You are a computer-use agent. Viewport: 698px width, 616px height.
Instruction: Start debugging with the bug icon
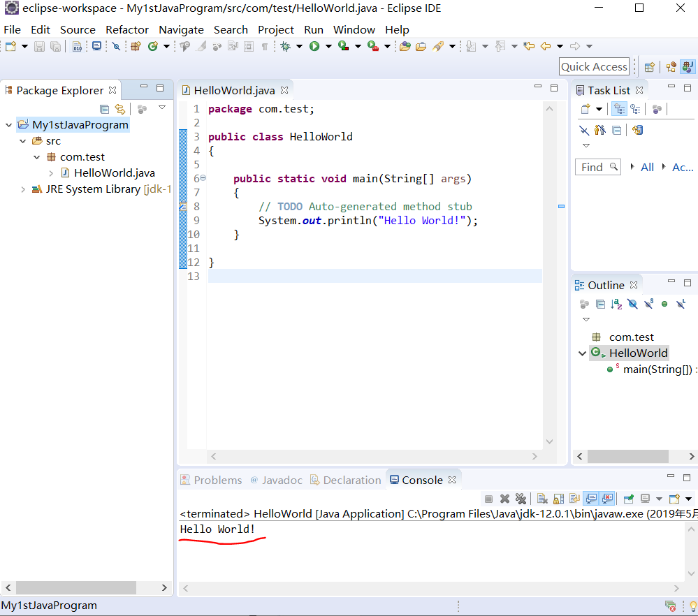(x=285, y=46)
